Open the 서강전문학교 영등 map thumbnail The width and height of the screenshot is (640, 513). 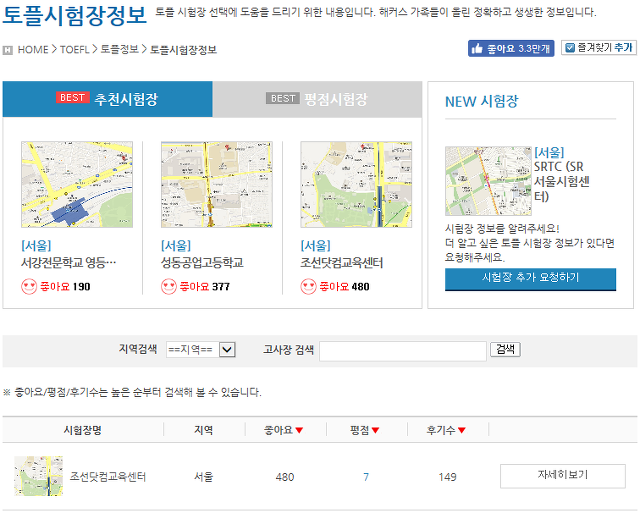click(x=77, y=184)
